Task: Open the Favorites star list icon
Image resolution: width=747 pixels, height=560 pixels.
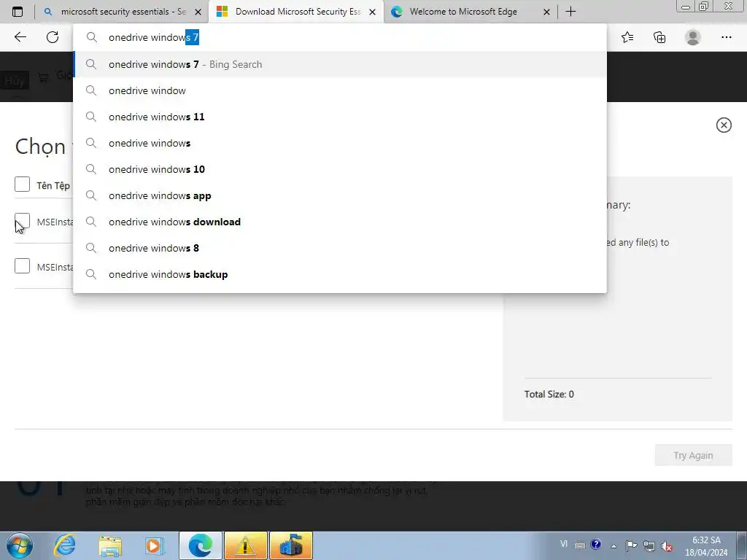Action: point(627,37)
